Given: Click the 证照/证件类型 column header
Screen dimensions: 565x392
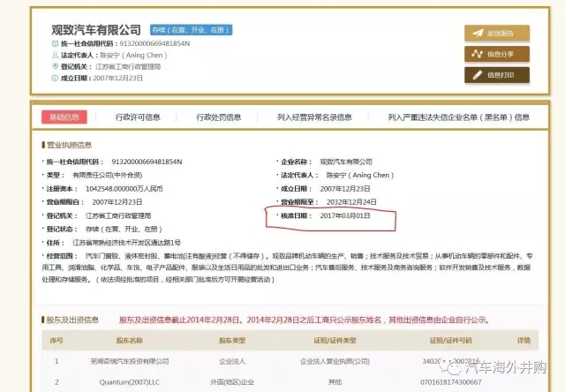Looking at the screenshot, I should coord(335,341).
